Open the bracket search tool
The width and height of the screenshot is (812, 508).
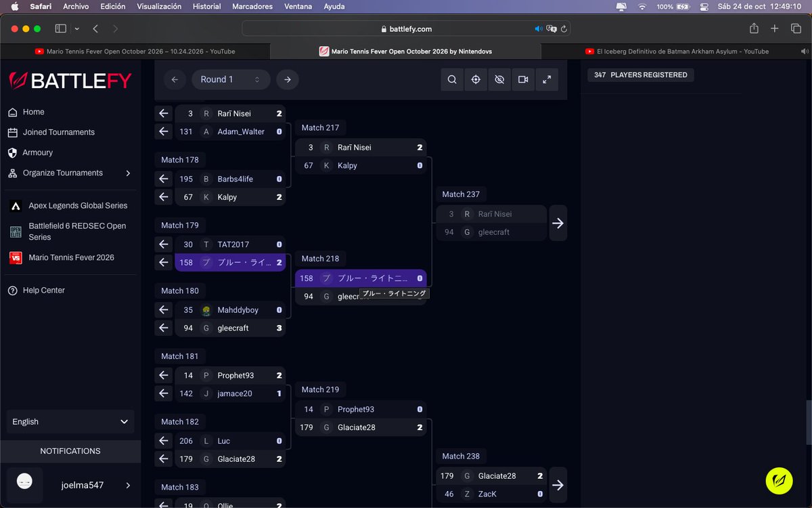point(452,79)
